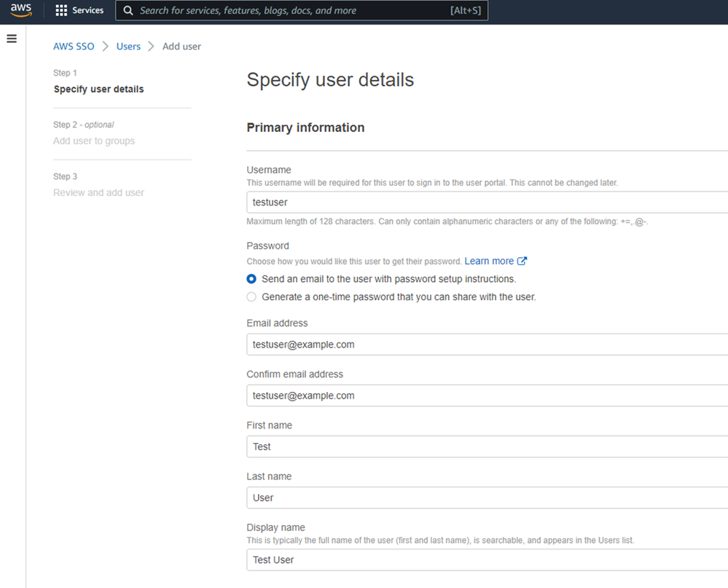Open the Users breadcrumb link

(128, 46)
